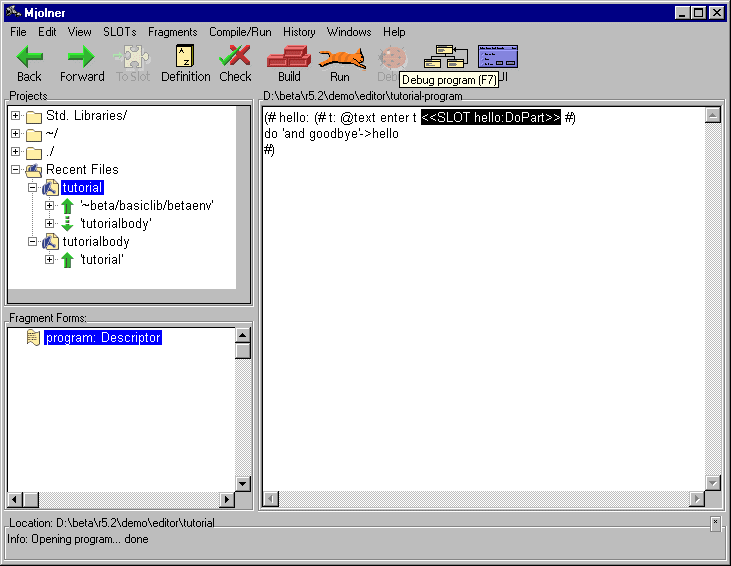Collapse the tutorialbody tree node

33,242
